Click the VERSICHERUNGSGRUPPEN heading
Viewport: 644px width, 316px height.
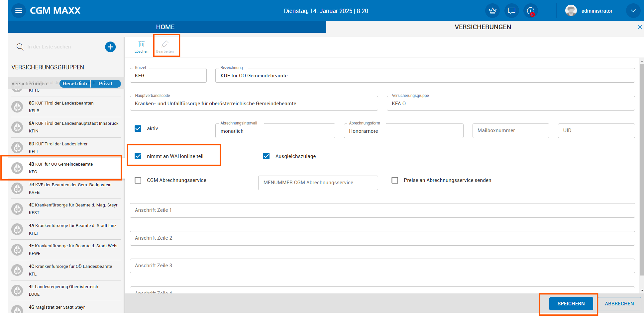[x=48, y=67]
